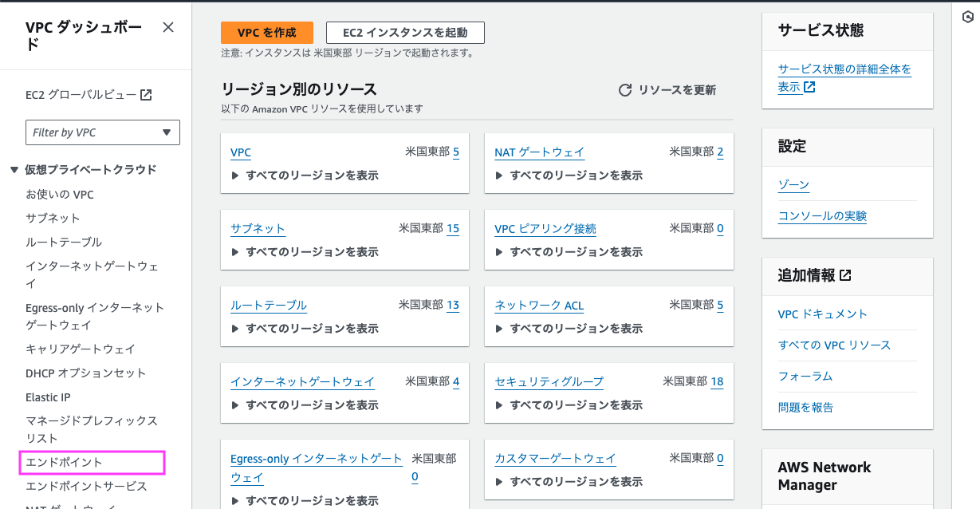Click Egress-only インターネットゲートウェイ card count 0
This screenshot has height=509, width=980.
pos(415,477)
